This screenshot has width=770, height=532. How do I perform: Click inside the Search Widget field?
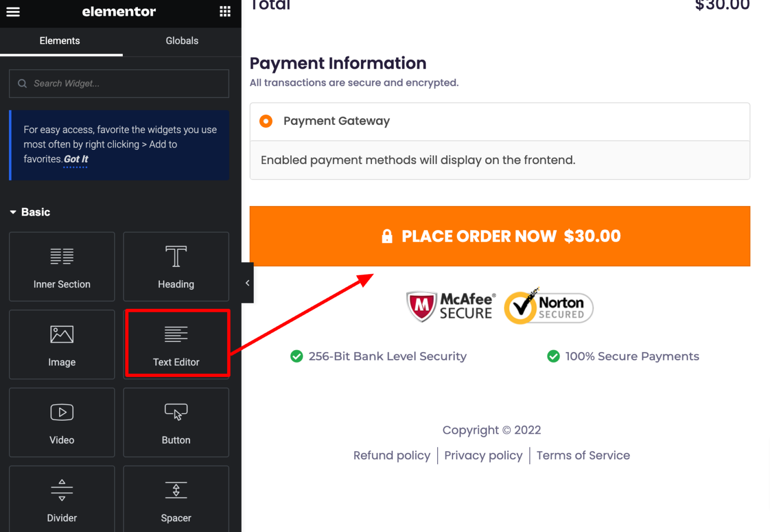pyautogui.click(x=119, y=83)
